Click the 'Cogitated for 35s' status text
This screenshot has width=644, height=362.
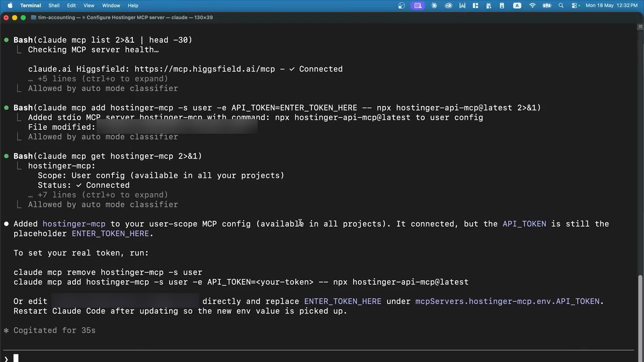(x=54, y=330)
